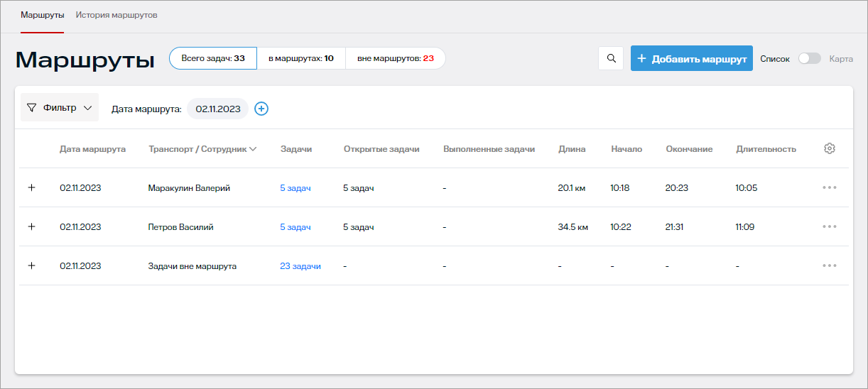Open the 23 задачи link
Screen dimensions: 868x389
tap(300, 266)
